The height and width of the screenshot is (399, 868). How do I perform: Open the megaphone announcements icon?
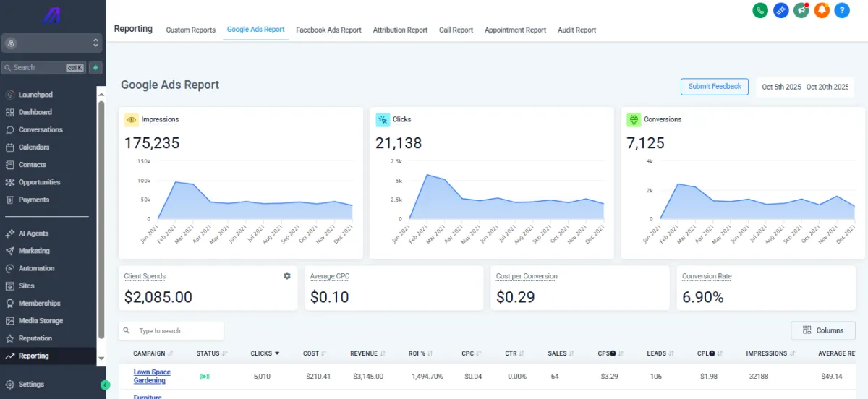pyautogui.click(x=801, y=10)
